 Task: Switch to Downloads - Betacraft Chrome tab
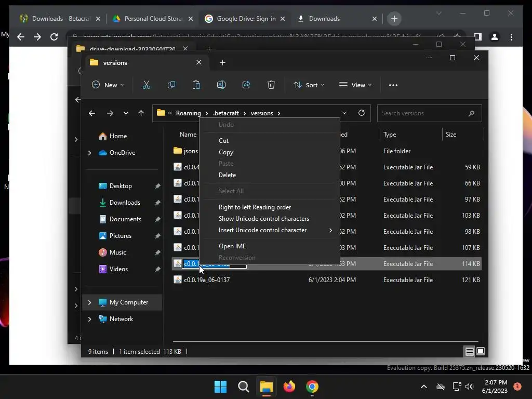tap(60, 19)
